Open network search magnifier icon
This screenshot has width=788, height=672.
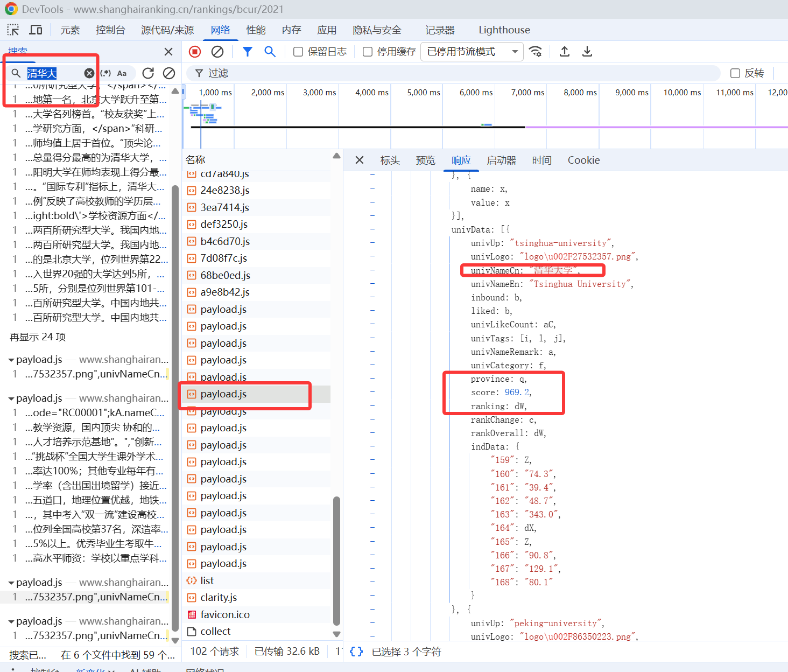coord(270,52)
